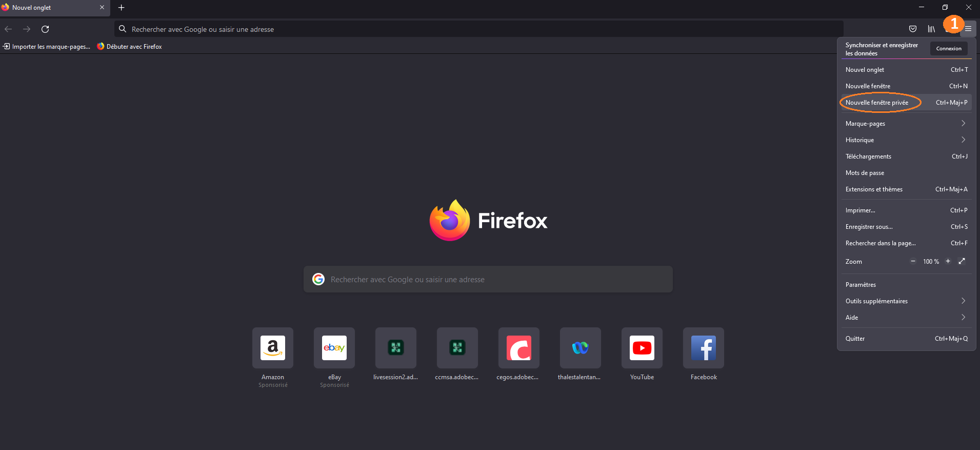Choose Rechercher dans la page... entry
The height and width of the screenshot is (450, 980).
(906, 243)
